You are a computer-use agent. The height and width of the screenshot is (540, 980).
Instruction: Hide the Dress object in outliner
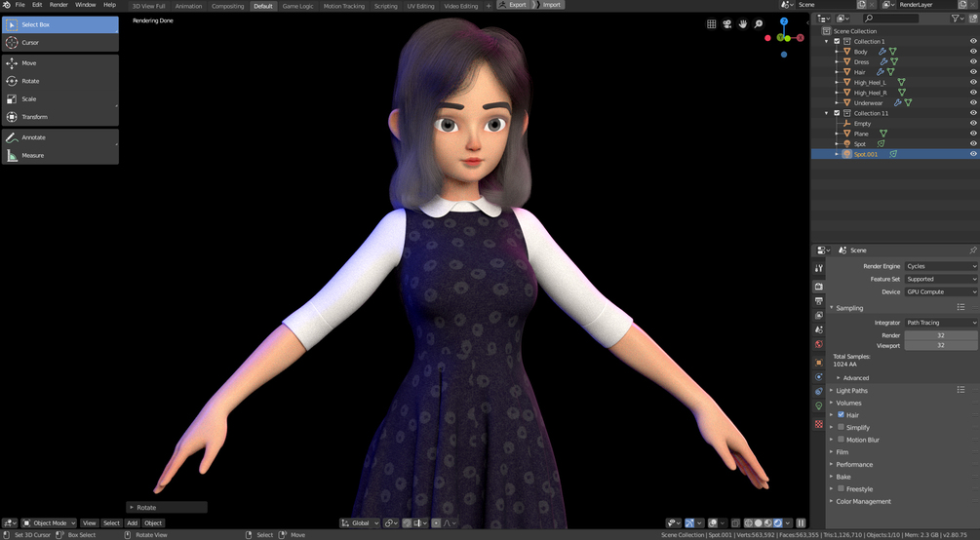coord(973,61)
